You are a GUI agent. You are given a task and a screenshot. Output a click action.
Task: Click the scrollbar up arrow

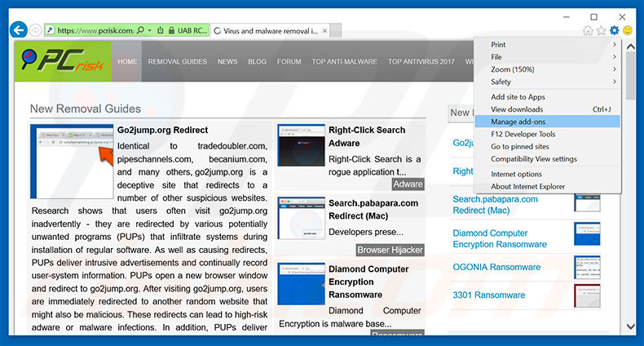point(631,47)
